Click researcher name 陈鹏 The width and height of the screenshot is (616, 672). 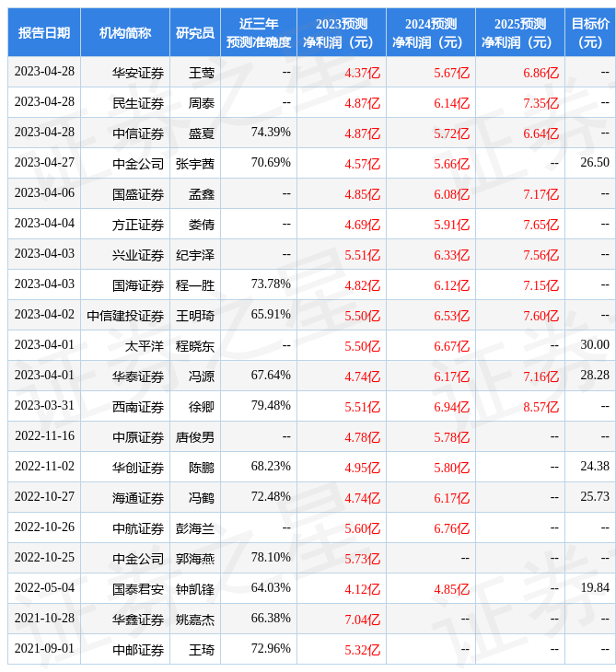coord(202,468)
